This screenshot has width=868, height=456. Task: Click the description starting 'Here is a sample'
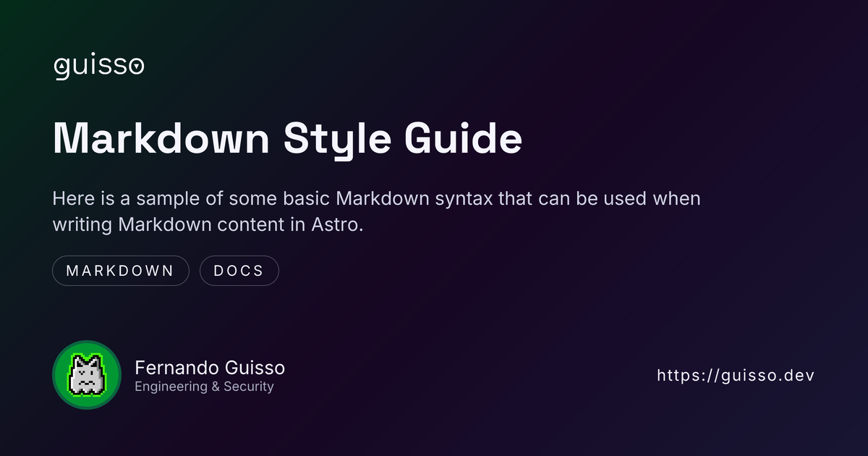[x=376, y=211]
